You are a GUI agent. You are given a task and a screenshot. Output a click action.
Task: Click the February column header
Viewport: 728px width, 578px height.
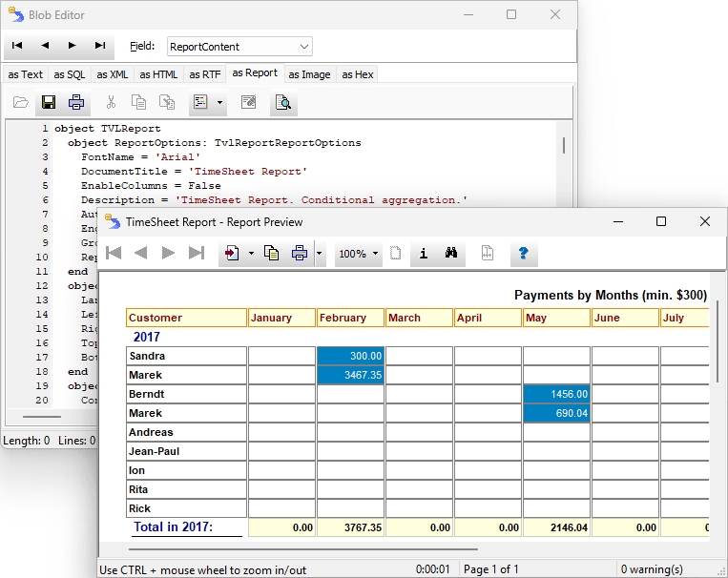click(350, 318)
